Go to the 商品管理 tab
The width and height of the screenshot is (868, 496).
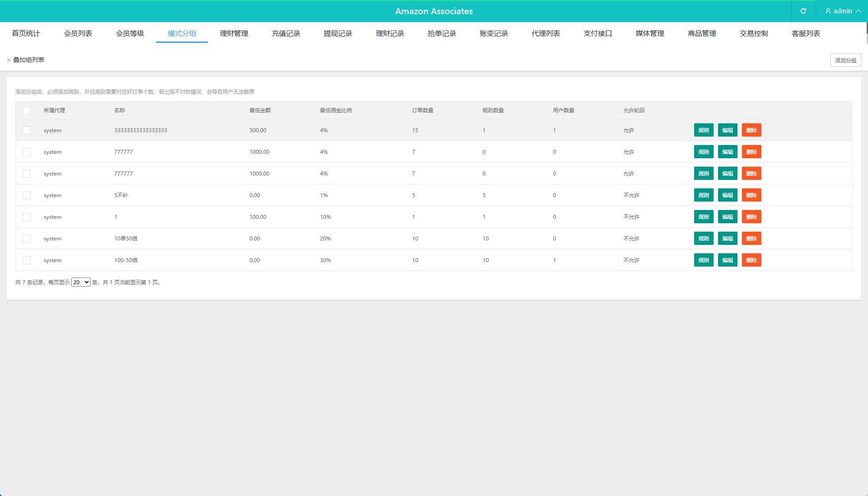[702, 34]
